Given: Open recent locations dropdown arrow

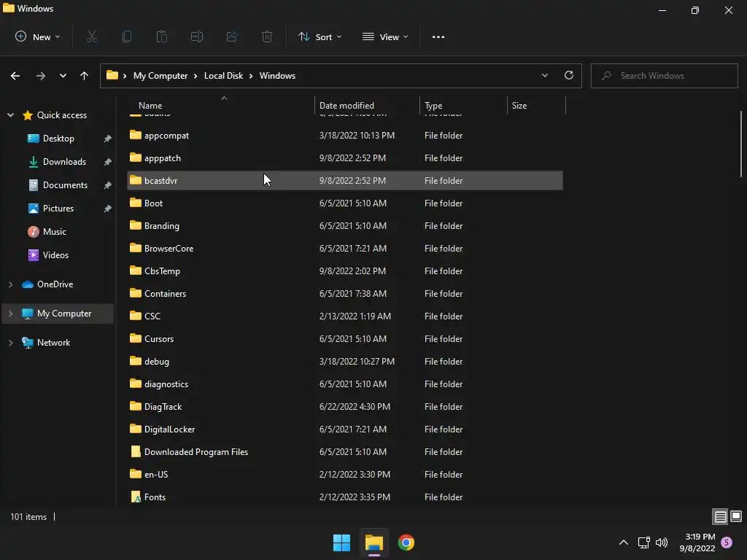Looking at the screenshot, I should point(63,76).
